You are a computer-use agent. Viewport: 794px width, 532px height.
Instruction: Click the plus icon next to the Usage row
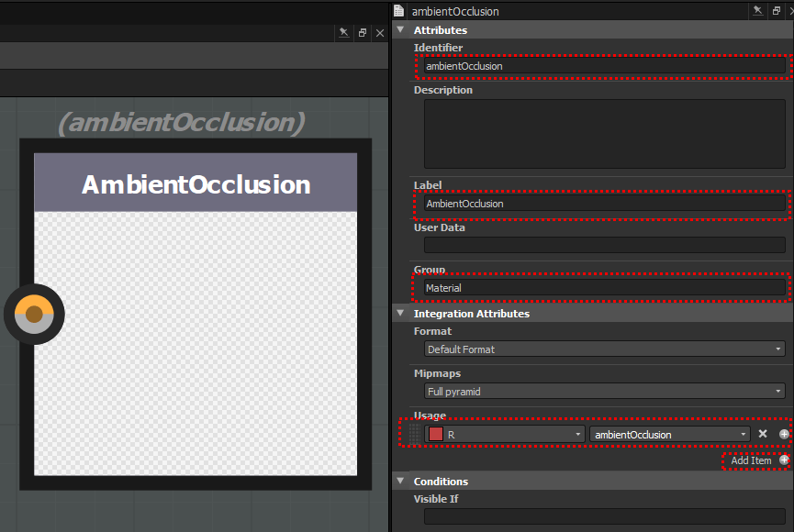(783, 434)
